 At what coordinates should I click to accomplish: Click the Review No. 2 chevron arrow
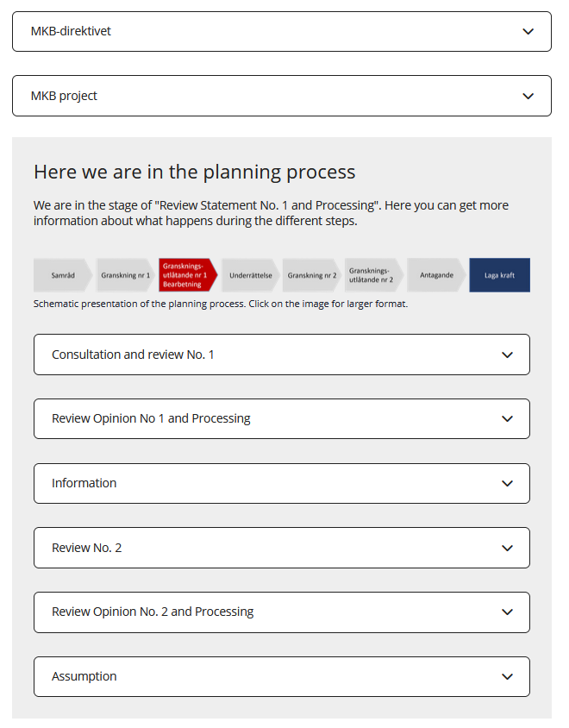508,548
